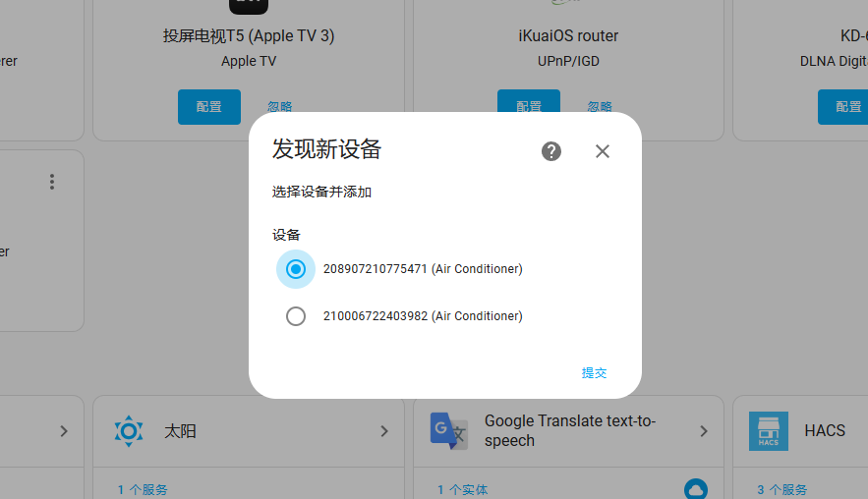Open 3 个服务 link under HACS
868x499 pixels.
click(x=782, y=489)
